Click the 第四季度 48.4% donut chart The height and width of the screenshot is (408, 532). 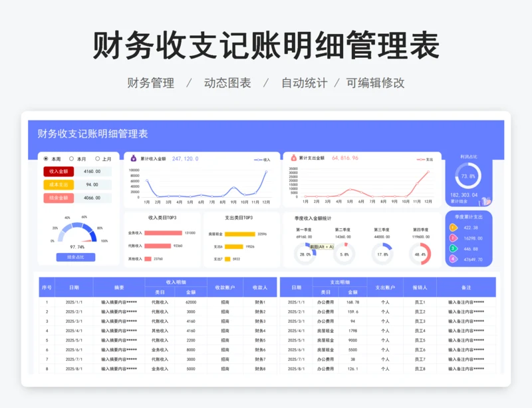(420, 254)
